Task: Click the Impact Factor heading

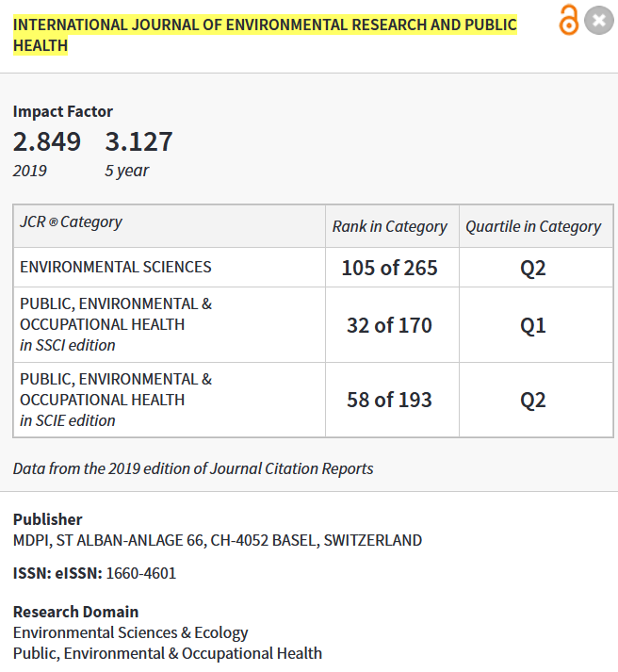Action: coord(63,111)
